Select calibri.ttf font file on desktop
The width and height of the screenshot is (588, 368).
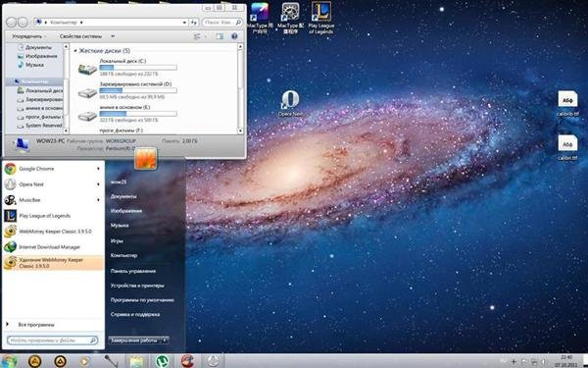pyautogui.click(x=567, y=148)
